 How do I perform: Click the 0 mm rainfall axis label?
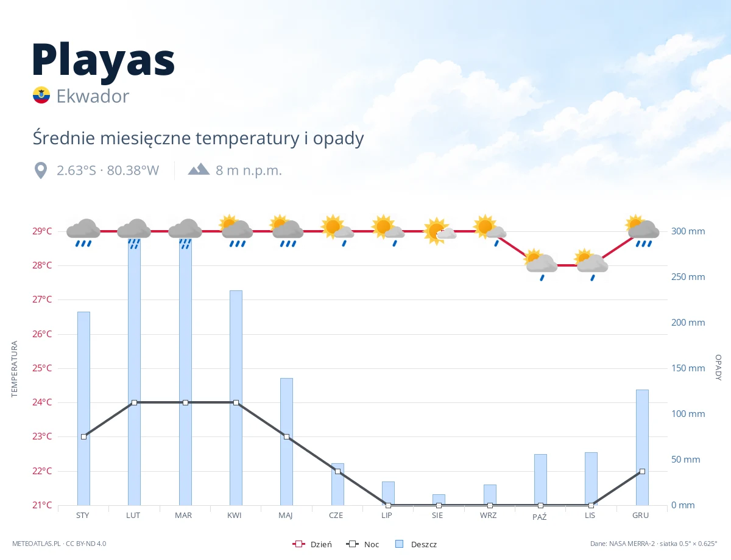click(x=683, y=505)
